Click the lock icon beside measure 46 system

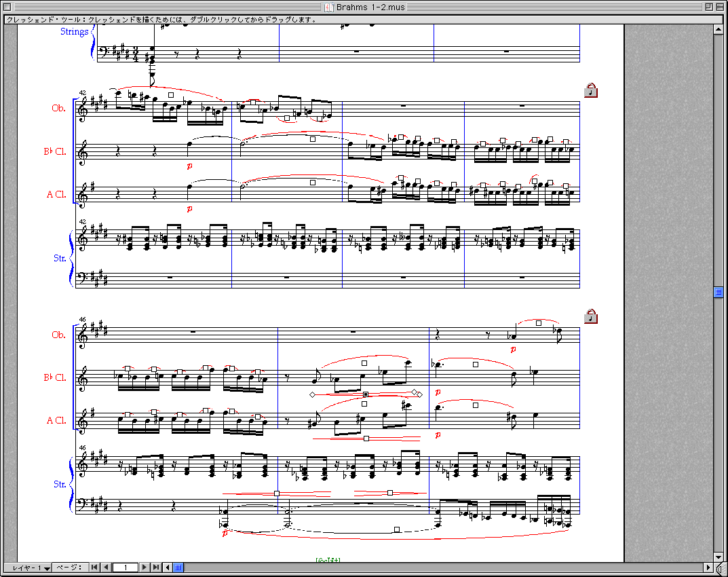click(590, 316)
